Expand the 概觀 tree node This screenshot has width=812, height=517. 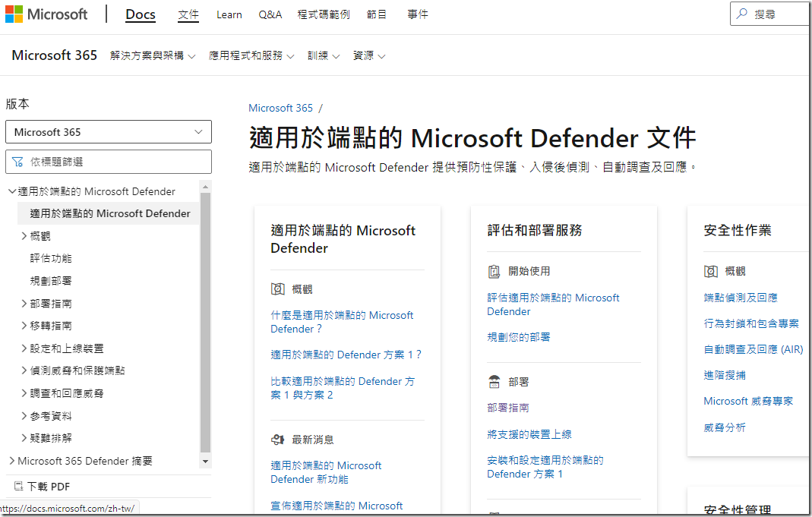[24, 236]
